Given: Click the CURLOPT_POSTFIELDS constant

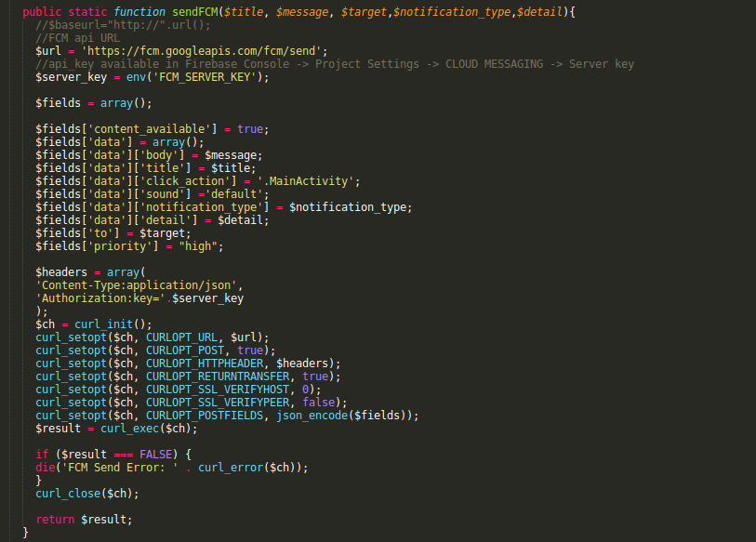Looking at the screenshot, I should coord(205,416).
